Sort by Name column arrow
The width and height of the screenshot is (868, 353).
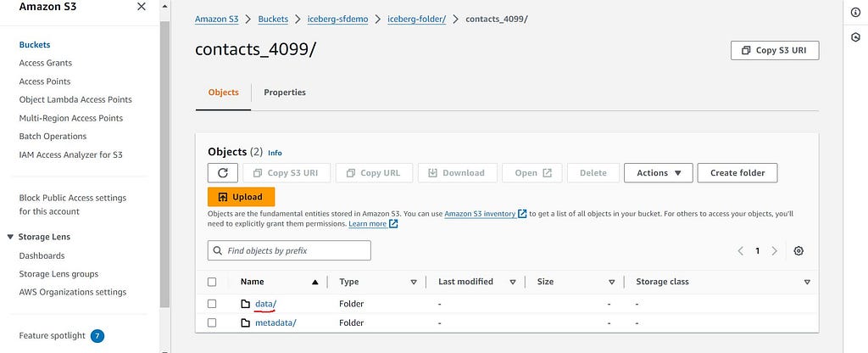point(315,282)
